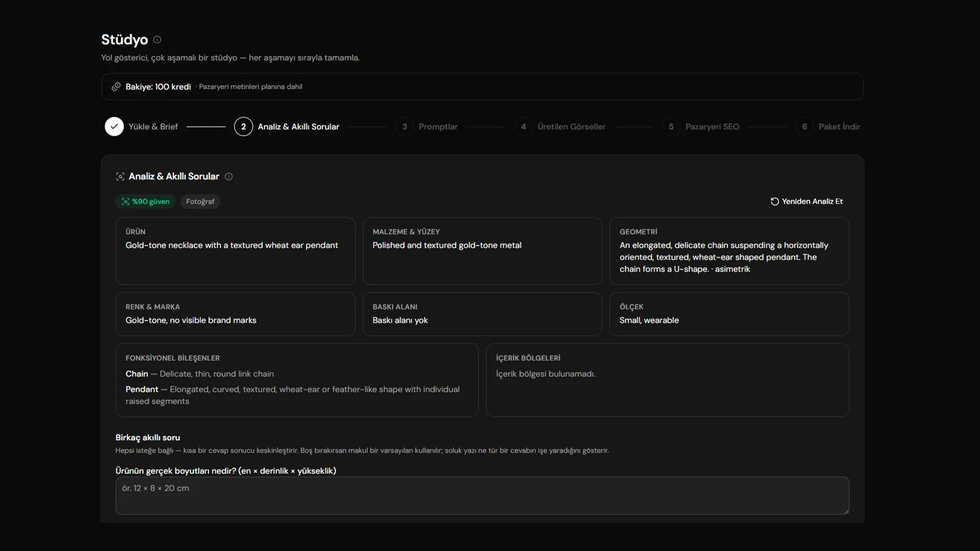Open the info tooltip for Analiz & Akıllı Sorular
The height and width of the screenshot is (551, 980).
[x=229, y=177]
